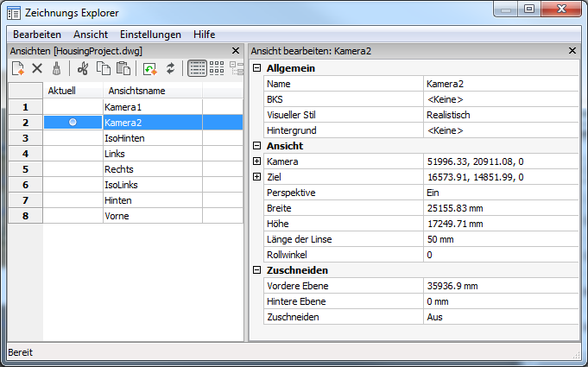The height and width of the screenshot is (367, 588).
Task: Set Kamera2 as current view radio
Action: click(73, 123)
